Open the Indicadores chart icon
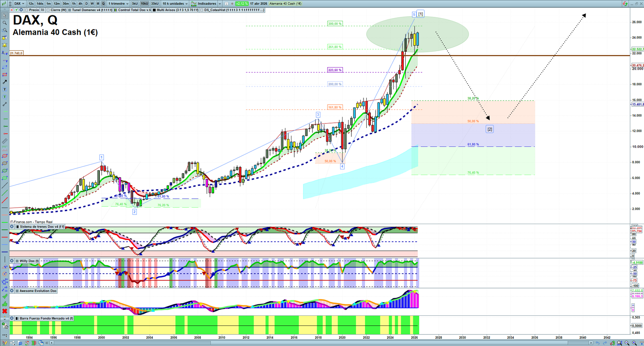644x346 pixels. tap(194, 4)
